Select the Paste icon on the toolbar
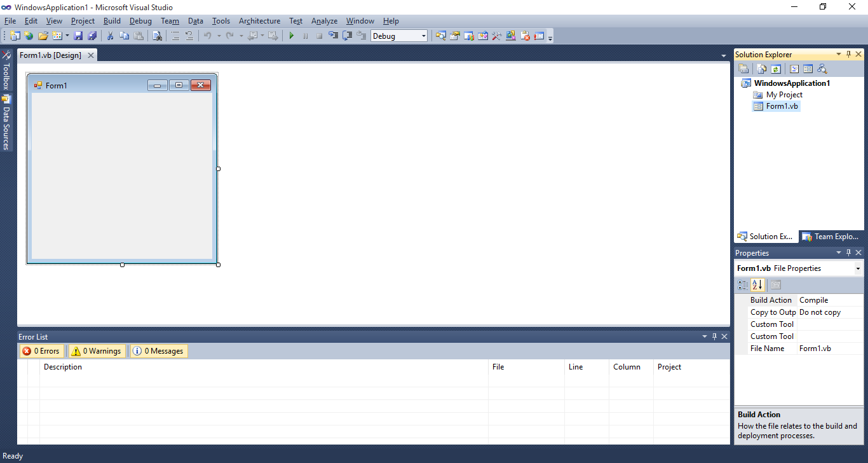 [x=140, y=36]
